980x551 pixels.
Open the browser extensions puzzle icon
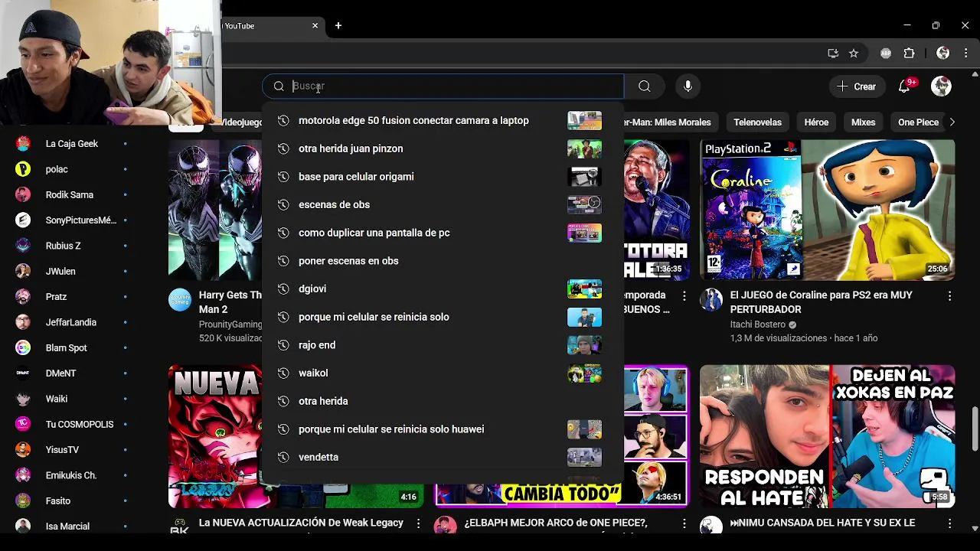(x=910, y=53)
